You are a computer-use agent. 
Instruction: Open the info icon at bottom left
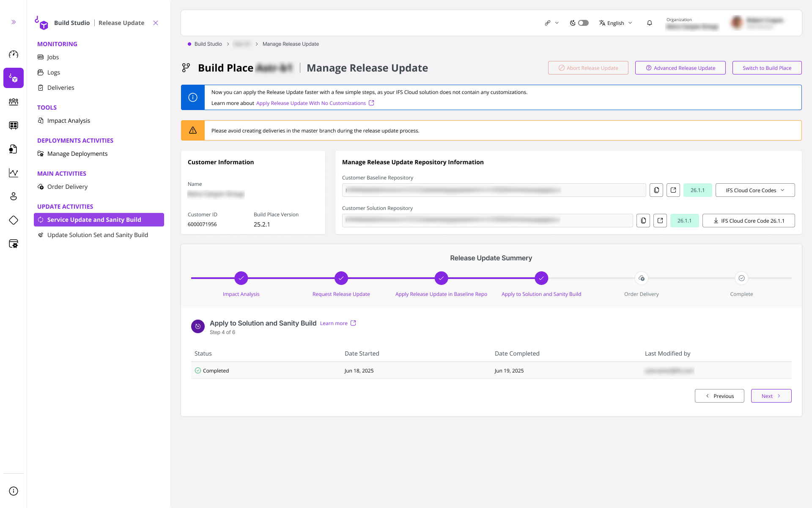point(13,491)
